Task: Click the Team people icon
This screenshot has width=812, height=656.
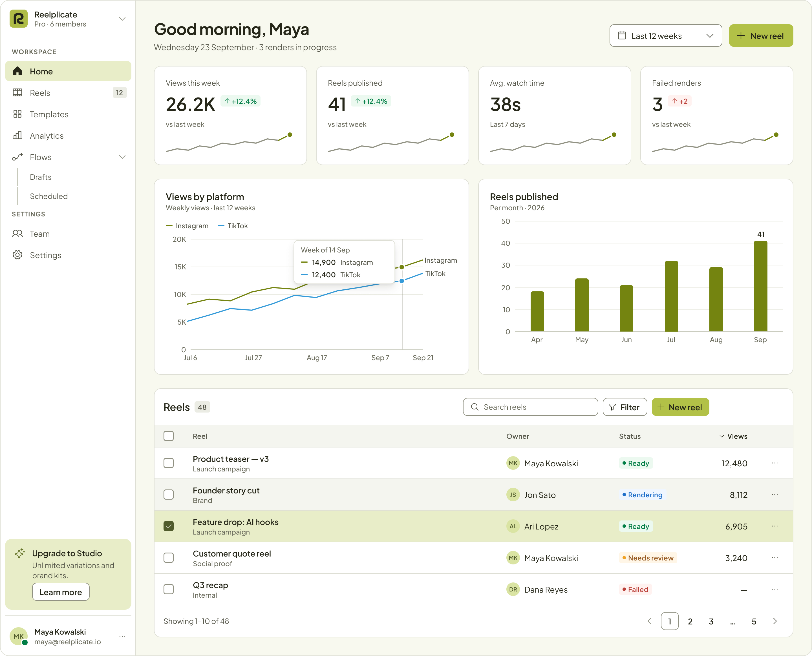Action: (17, 234)
